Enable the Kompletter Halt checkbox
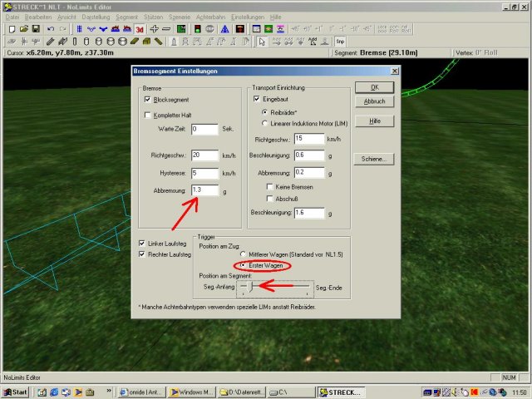Viewport: 532px width, 399px height. [x=148, y=115]
